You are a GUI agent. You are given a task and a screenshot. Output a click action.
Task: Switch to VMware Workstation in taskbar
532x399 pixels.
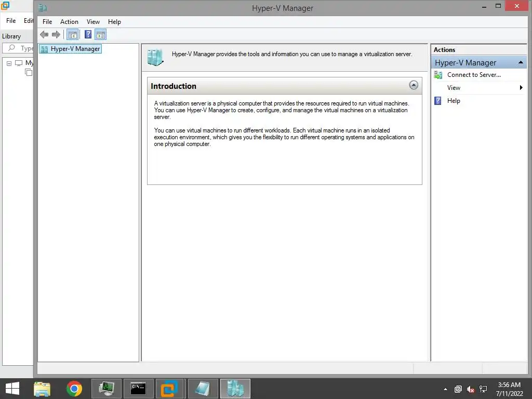coord(169,389)
